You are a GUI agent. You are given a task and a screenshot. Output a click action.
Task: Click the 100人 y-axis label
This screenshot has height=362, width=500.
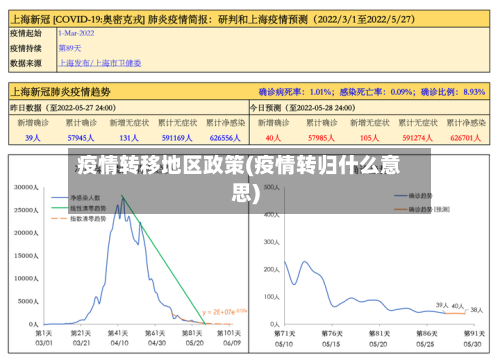272,297
